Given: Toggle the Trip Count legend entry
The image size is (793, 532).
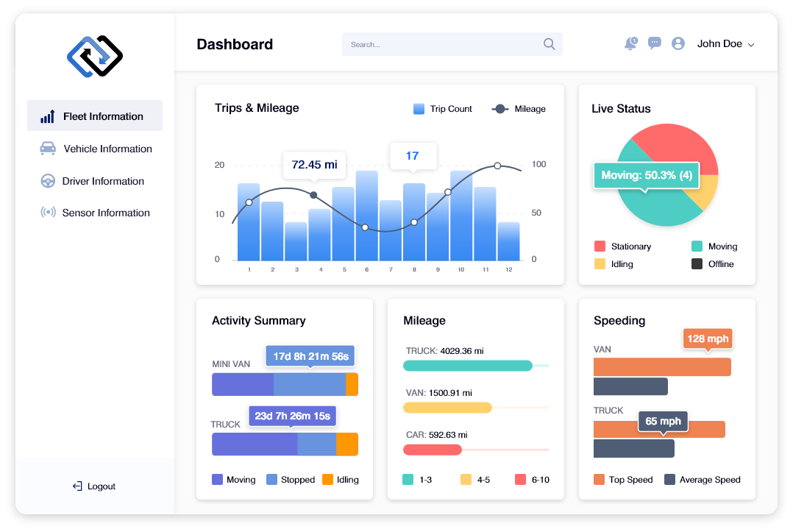Looking at the screenshot, I should [x=442, y=109].
